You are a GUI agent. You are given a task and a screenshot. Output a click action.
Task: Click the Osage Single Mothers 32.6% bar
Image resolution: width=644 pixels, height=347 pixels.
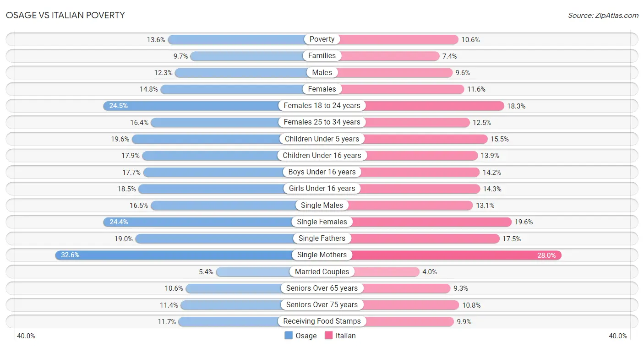coord(174,255)
